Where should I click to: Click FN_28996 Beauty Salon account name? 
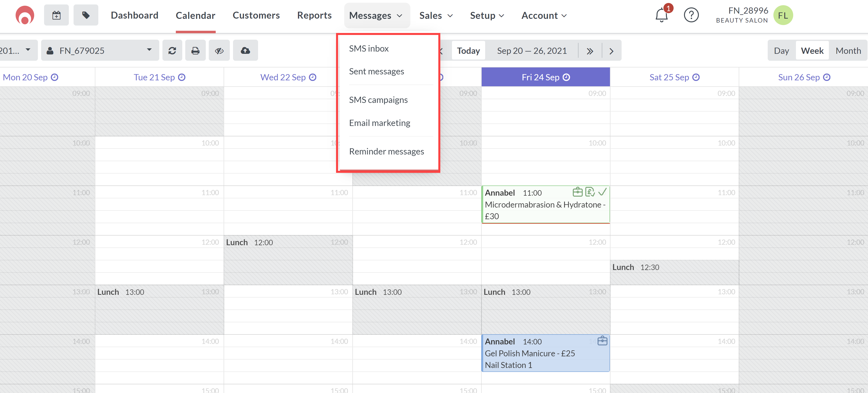click(742, 15)
